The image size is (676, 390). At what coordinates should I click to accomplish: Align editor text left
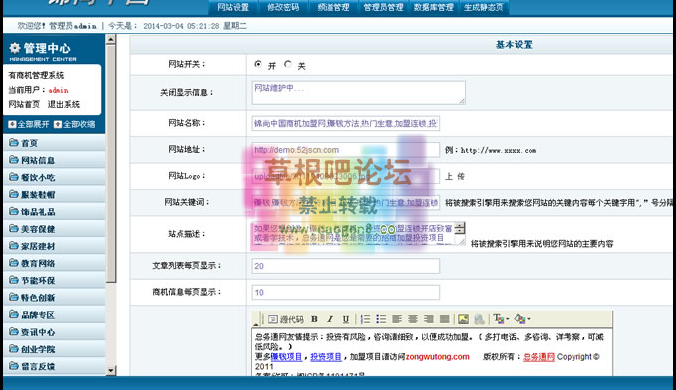397,319
